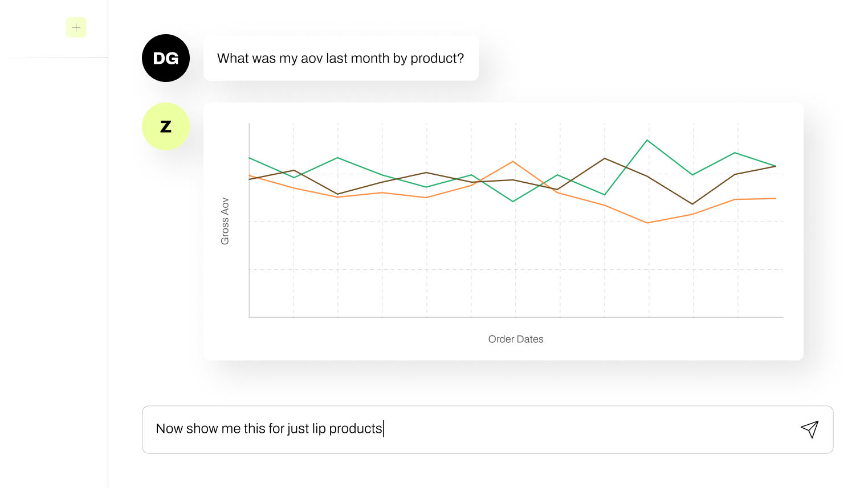Select the Z assistant avatar
This screenshot has width=868, height=488.
click(x=165, y=126)
